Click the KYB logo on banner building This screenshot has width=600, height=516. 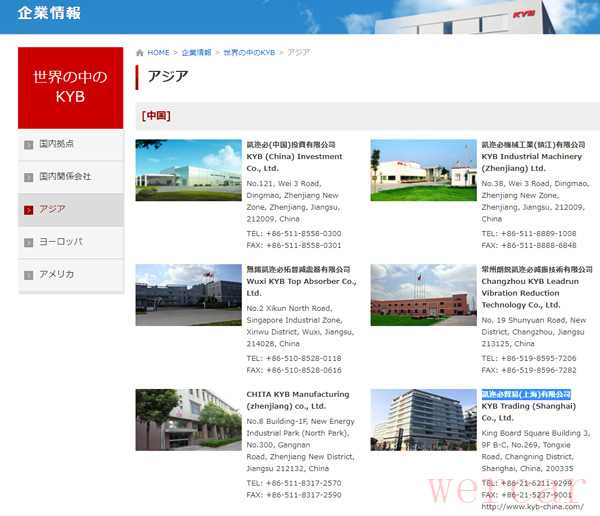tap(523, 15)
